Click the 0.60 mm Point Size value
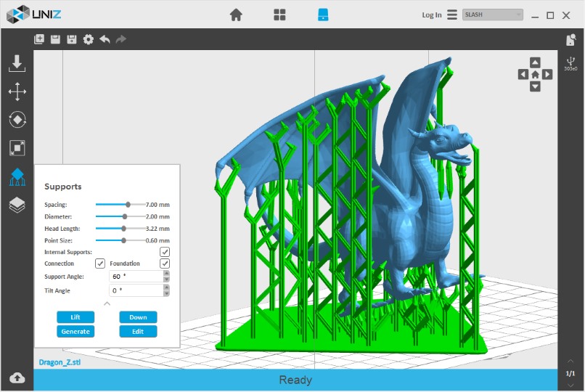585x392 pixels. (157, 240)
